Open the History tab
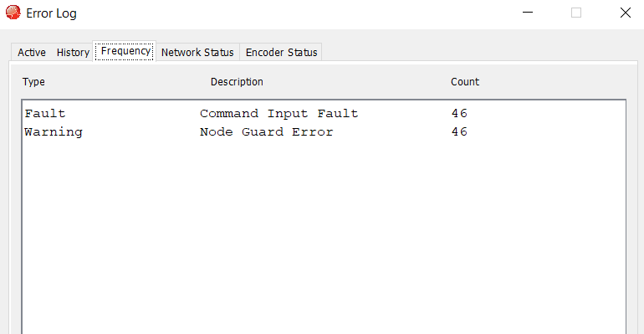 point(73,52)
